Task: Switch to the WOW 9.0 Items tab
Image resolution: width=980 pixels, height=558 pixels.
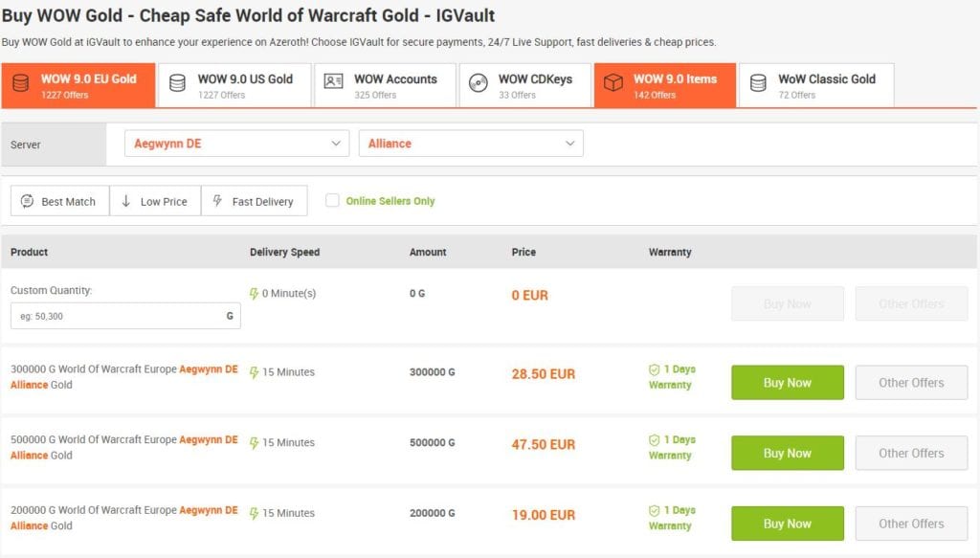Action: (x=665, y=85)
